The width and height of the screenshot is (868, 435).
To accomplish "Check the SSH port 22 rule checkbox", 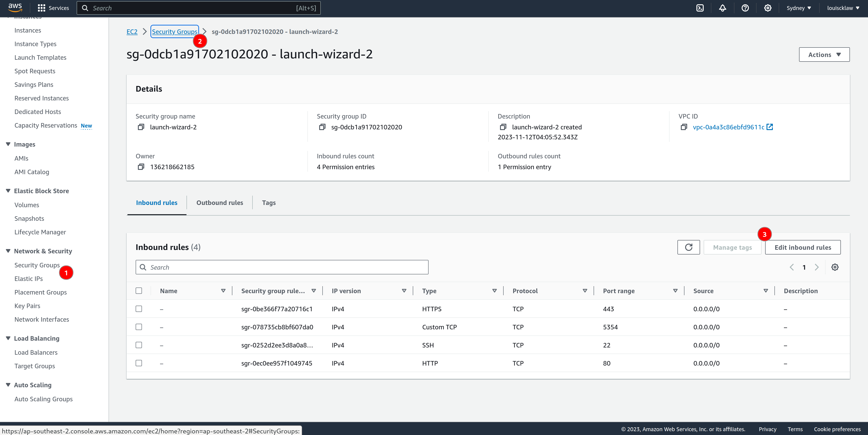I will coord(139,345).
